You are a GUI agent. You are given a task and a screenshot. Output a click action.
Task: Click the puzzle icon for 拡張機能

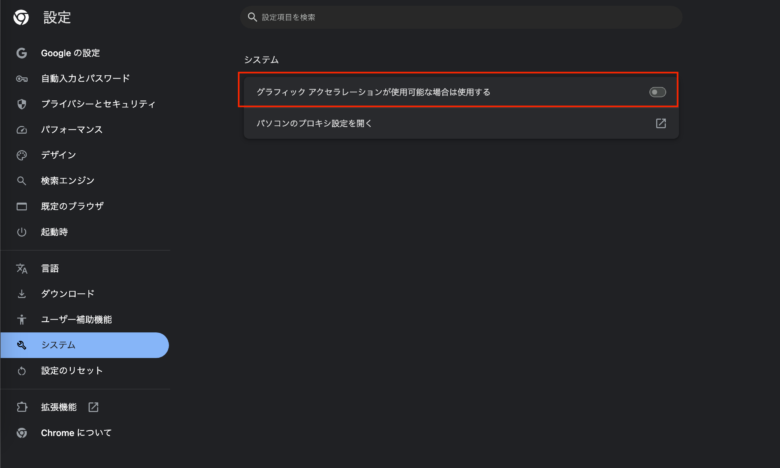[x=21, y=407]
